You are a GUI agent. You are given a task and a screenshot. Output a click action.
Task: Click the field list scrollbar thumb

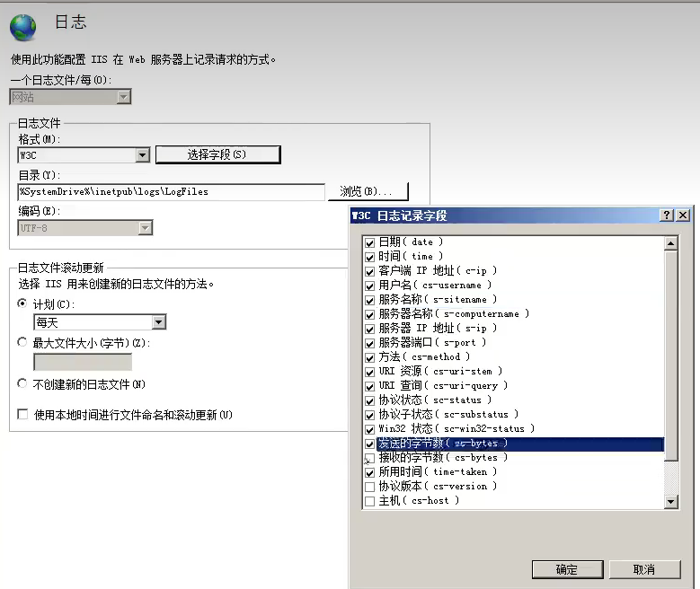point(670,356)
